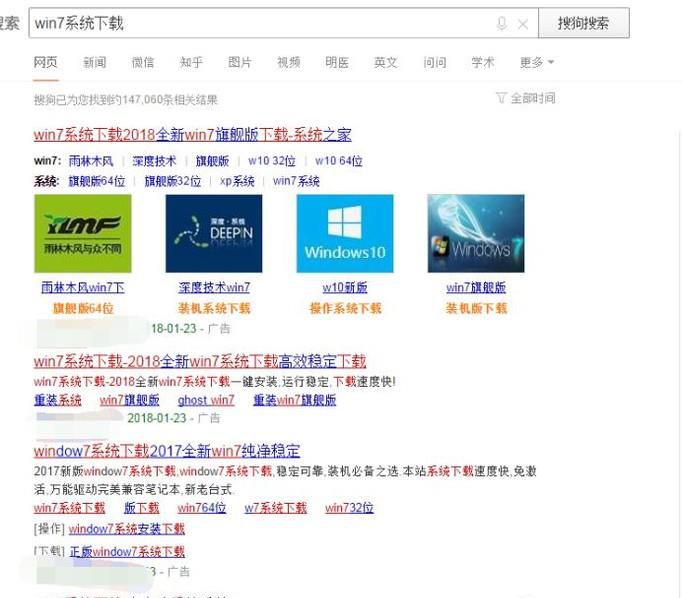Switch to the 新闻 tab

click(94, 63)
